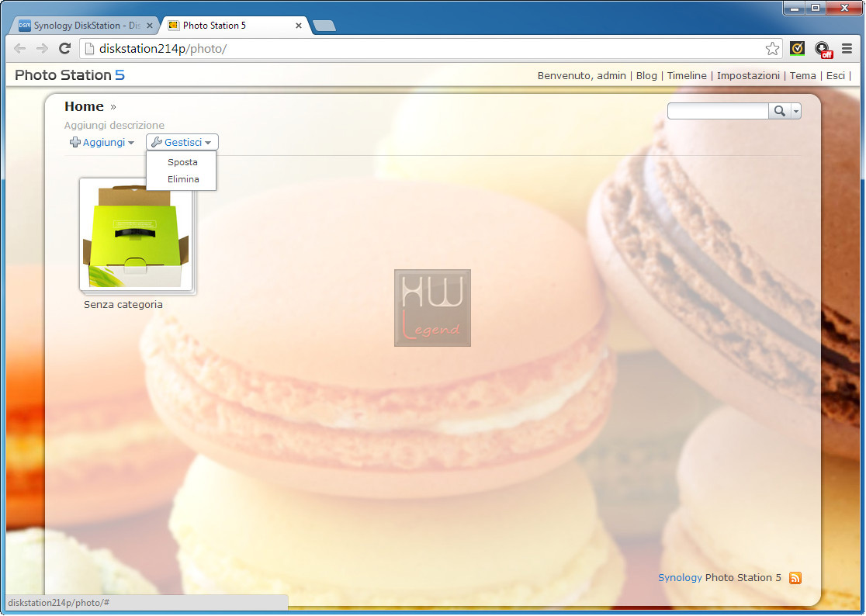Open the yellow checkmark extension icon
This screenshot has width=866, height=616.
[x=797, y=49]
